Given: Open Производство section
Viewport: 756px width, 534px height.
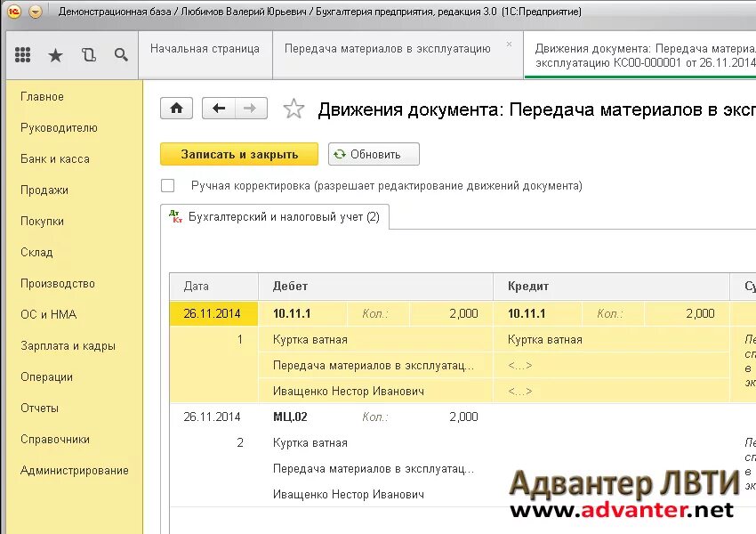Looking at the screenshot, I should (x=58, y=283).
